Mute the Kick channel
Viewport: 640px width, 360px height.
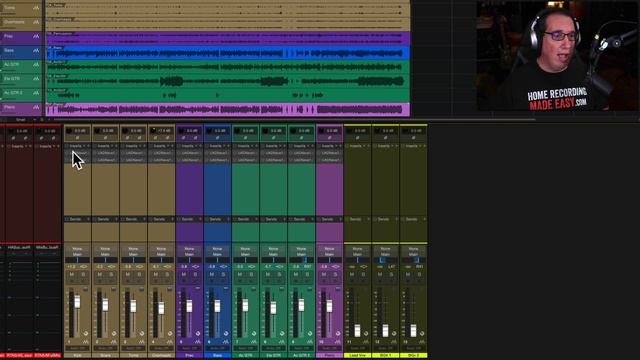tap(72, 275)
